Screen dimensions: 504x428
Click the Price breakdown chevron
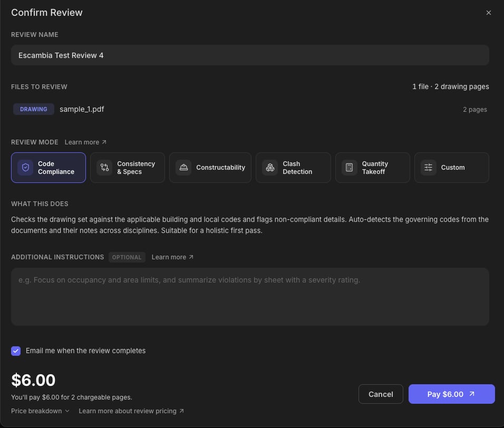click(x=67, y=411)
